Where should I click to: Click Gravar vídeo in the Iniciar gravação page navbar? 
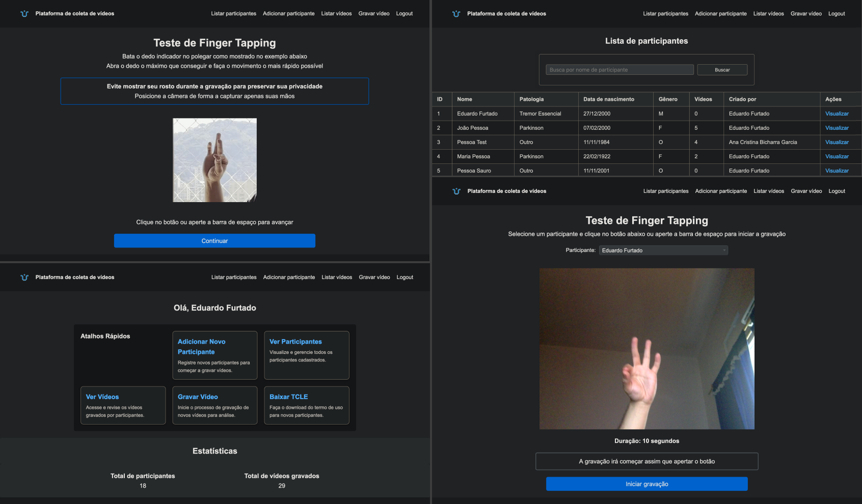pyautogui.click(x=806, y=191)
